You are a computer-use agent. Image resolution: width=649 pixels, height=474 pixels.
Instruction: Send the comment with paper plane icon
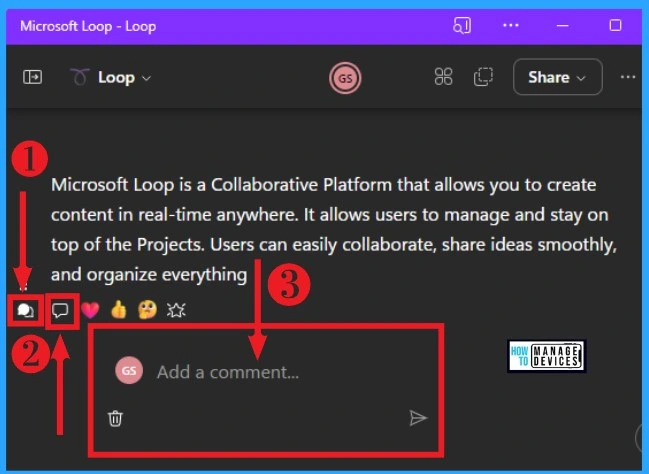click(418, 418)
